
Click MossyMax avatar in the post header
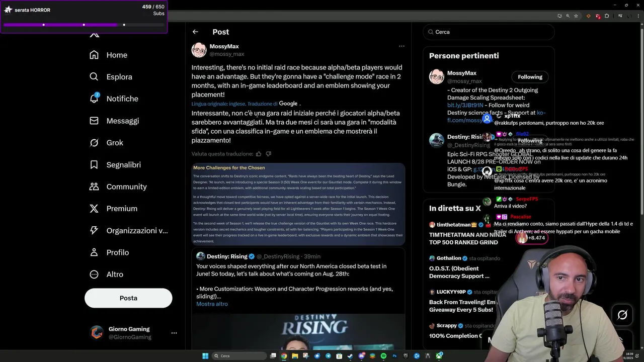pos(199,50)
